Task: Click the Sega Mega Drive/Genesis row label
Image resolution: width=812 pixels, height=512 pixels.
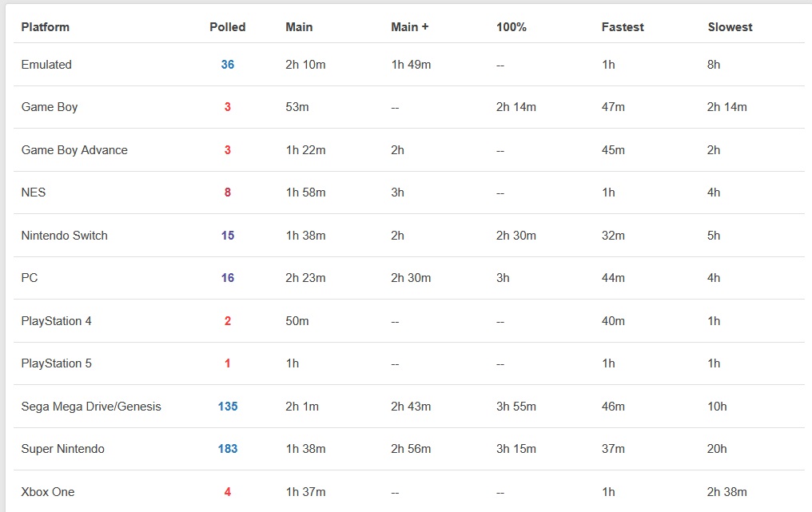Action: coord(91,407)
